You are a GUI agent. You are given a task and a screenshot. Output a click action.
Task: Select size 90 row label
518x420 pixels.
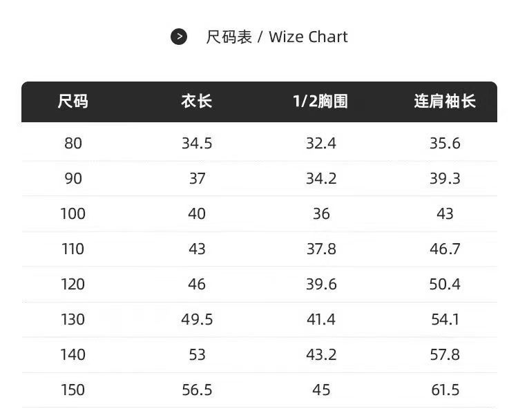pyautogui.click(x=73, y=179)
